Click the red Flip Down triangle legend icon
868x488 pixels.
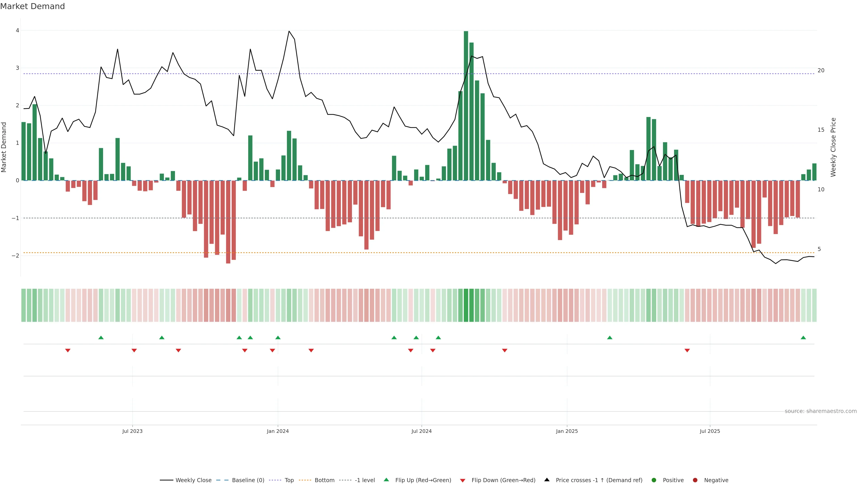[462, 480]
